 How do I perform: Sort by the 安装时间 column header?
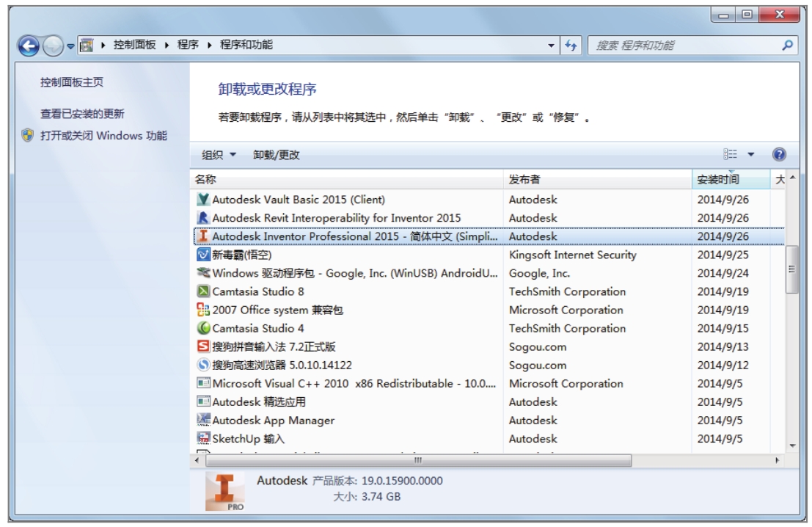[731, 179]
